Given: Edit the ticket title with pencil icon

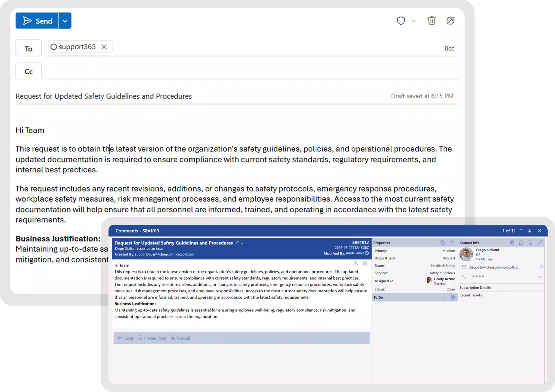Looking at the screenshot, I should 237,243.
